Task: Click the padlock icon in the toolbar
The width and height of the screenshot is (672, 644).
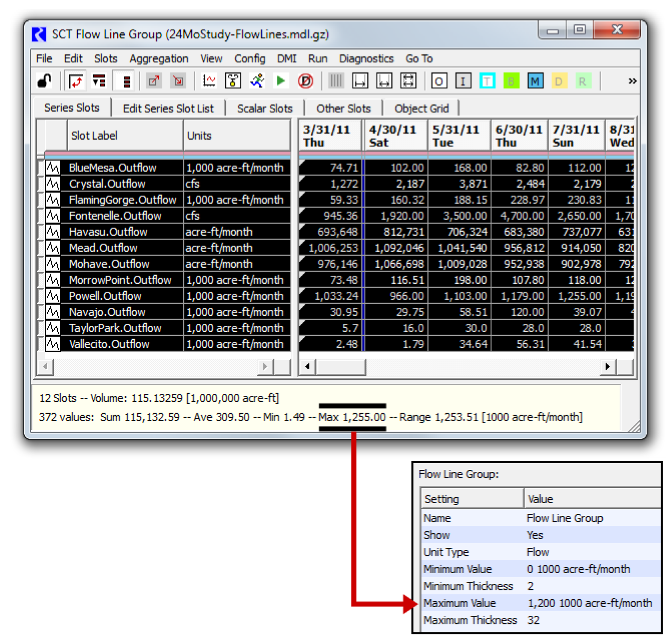Action: tap(44, 81)
